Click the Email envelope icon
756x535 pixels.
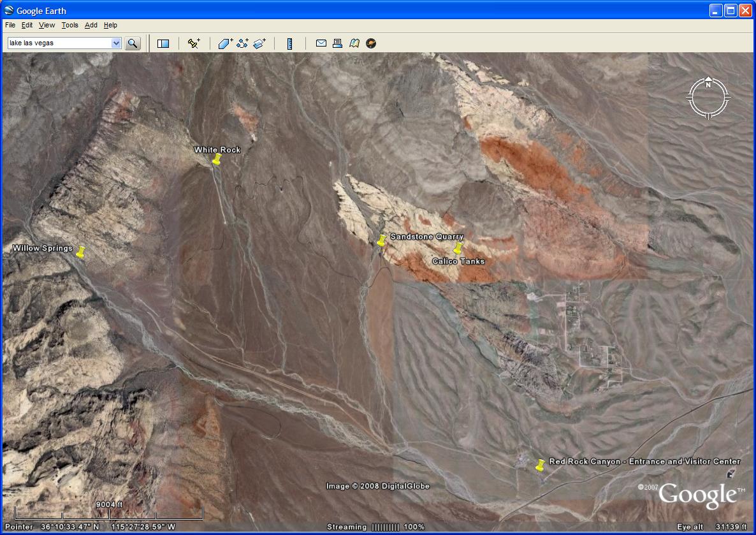coord(321,43)
